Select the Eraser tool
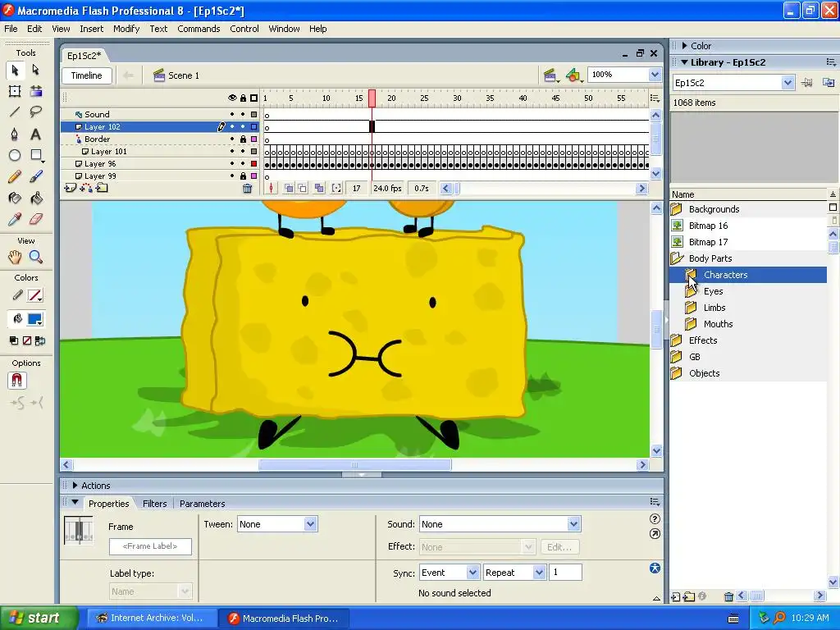Viewport: 840px width, 630px height. point(36,219)
